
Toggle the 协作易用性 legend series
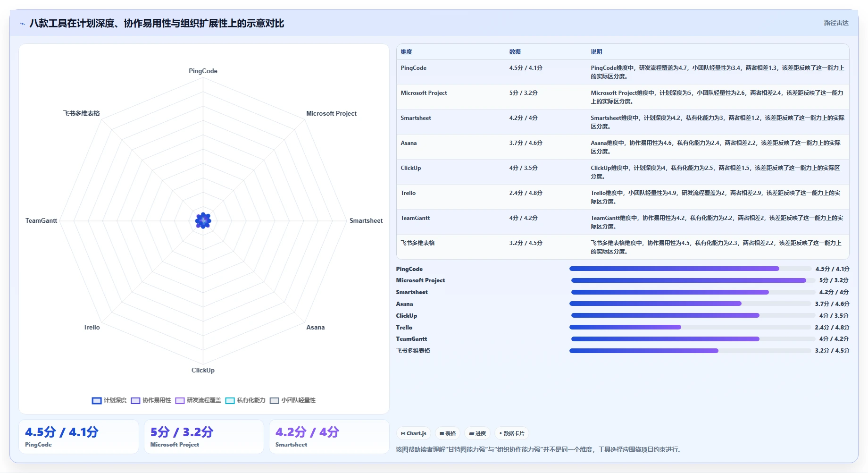coord(150,400)
